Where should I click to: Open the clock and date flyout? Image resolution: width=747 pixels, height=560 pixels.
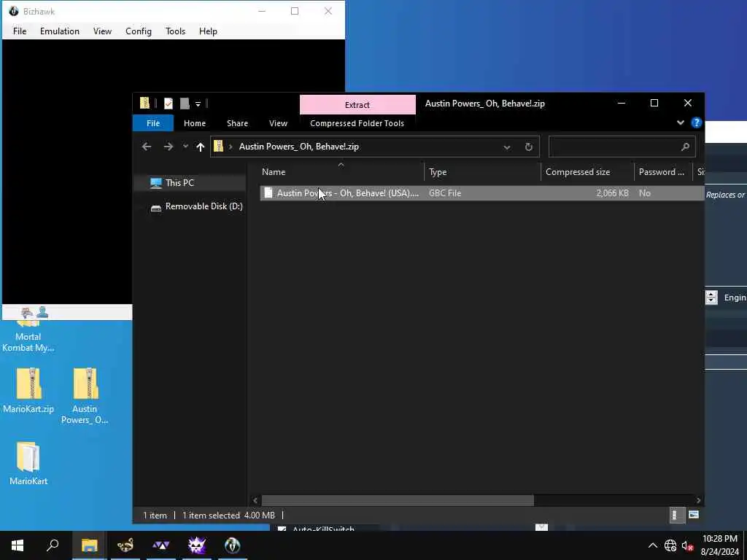pyautogui.click(x=720, y=545)
